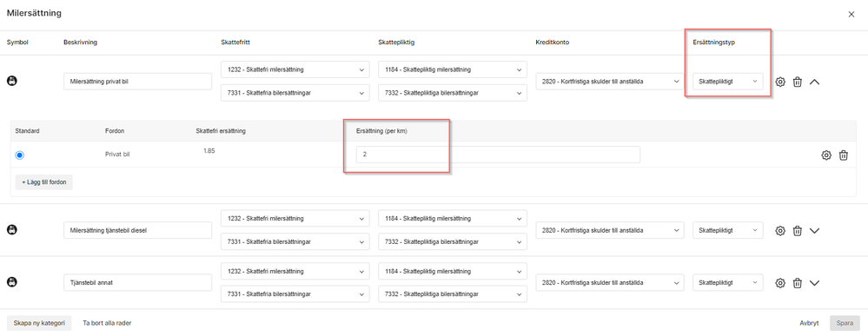Click car symbol of Milersättning tjänstebil diesel
The width and height of the screenshot is (868, 336).
(11, 230)
